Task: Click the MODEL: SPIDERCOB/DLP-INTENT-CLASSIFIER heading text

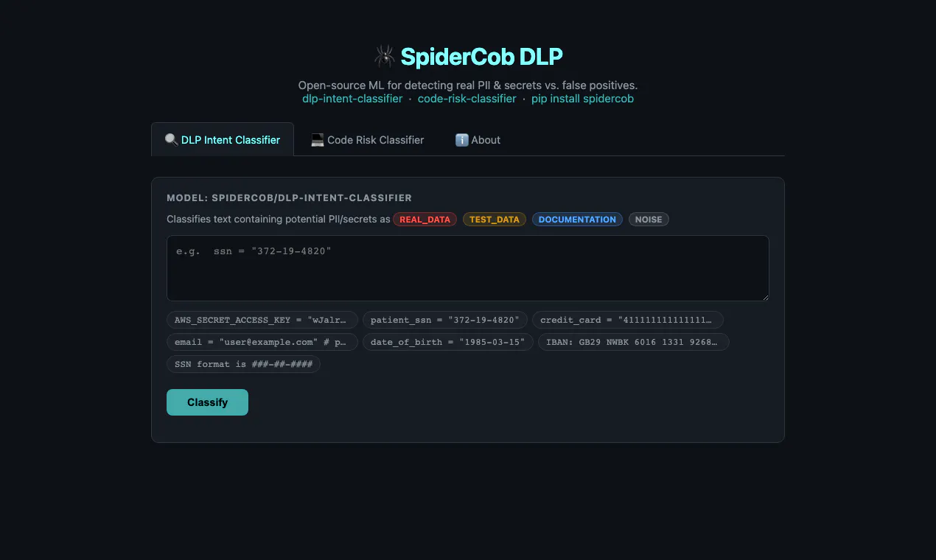Action: 289,198
